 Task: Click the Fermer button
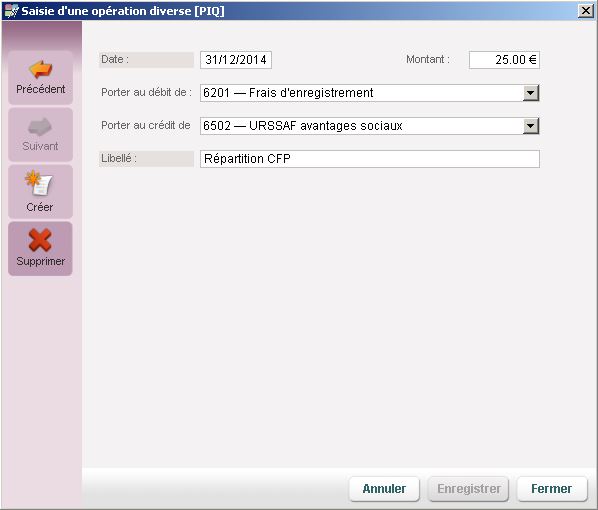click(x=551, y=489)
